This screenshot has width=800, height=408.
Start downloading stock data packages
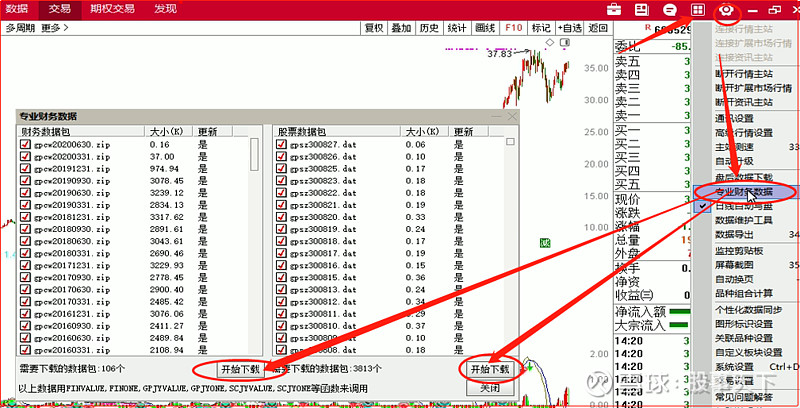pos(489,369)
